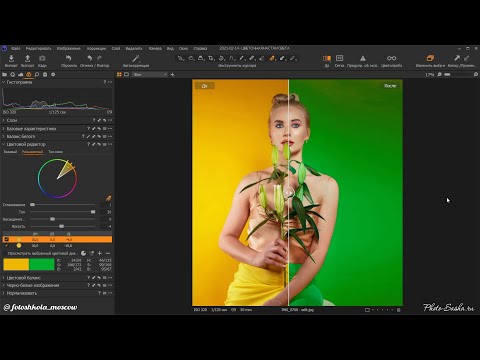Click the copy adjustments up-arrow icon
Screen dimensions: 480x360
click(457, 58)
